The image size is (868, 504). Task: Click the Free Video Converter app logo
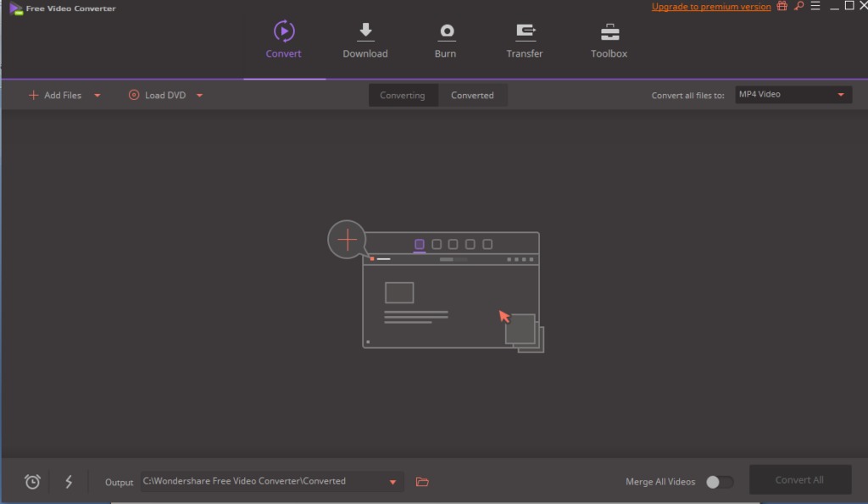point(16,8)
